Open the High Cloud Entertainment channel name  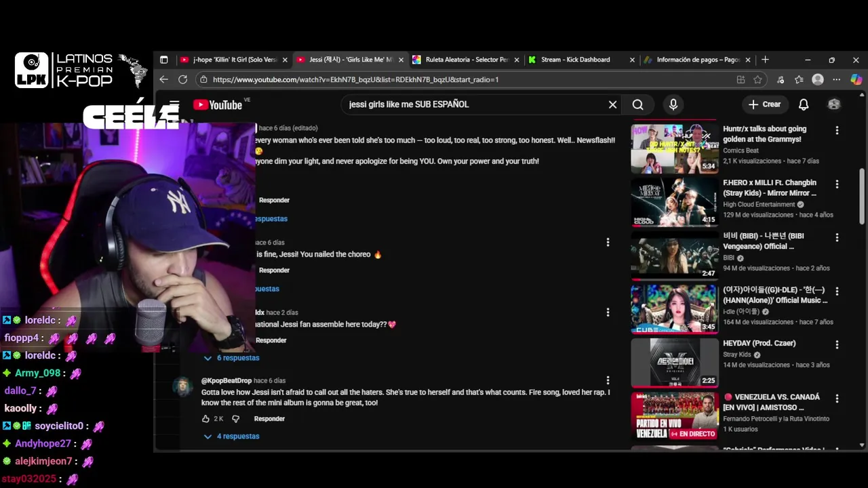click(x=759, y=205)
